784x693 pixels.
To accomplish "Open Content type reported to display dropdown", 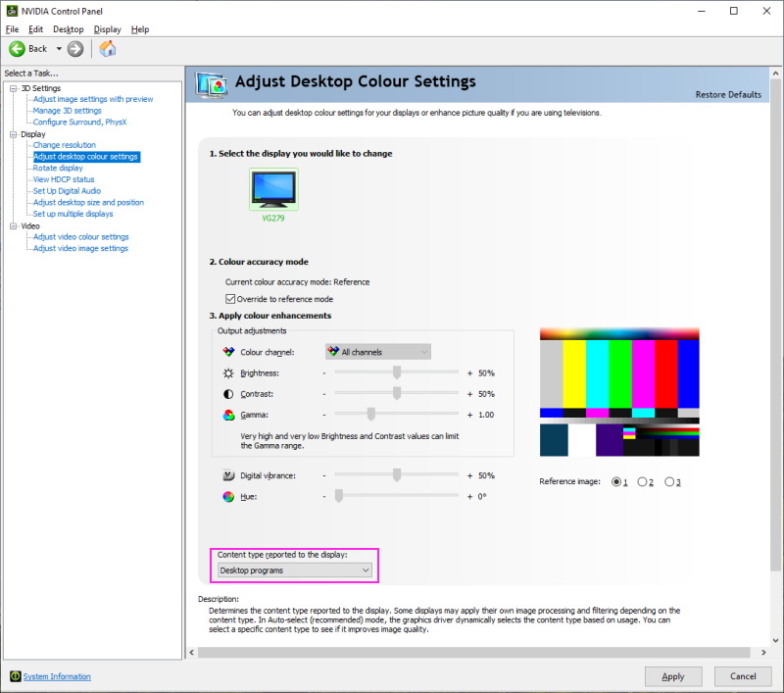I will pos(295,570).
